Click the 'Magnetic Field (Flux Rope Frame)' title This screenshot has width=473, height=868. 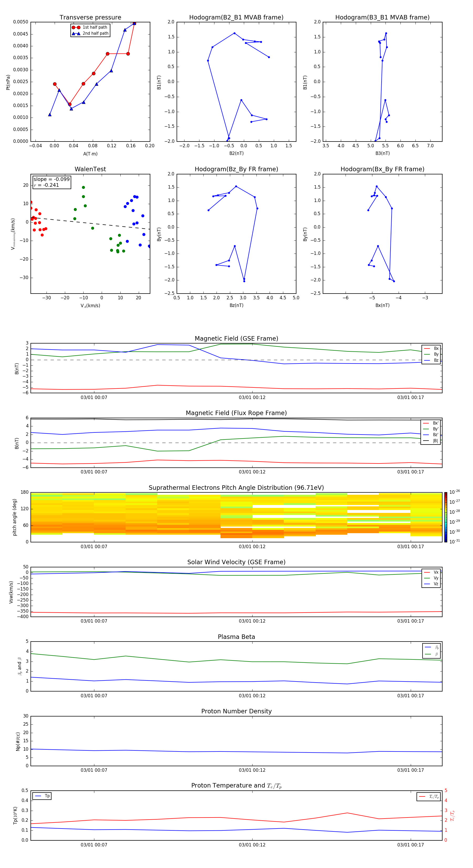(236, 413)
